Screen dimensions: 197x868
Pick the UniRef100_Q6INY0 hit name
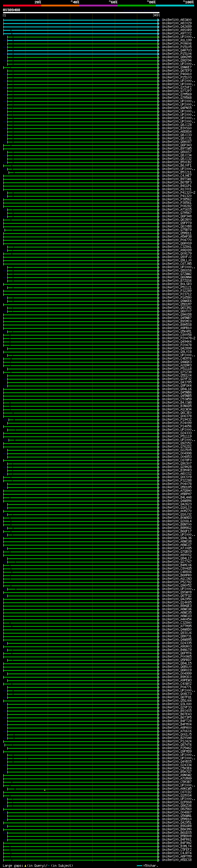click(x=176, y=220)
